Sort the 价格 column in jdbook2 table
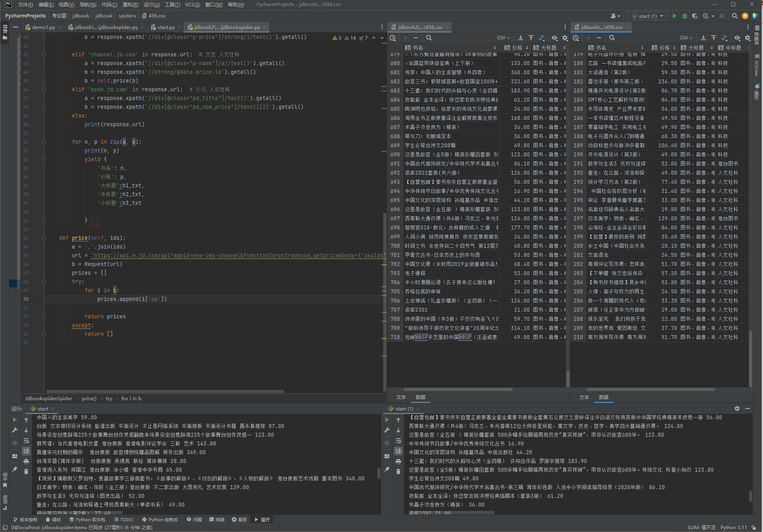763x532 pixels. click(x=527, y=48)
